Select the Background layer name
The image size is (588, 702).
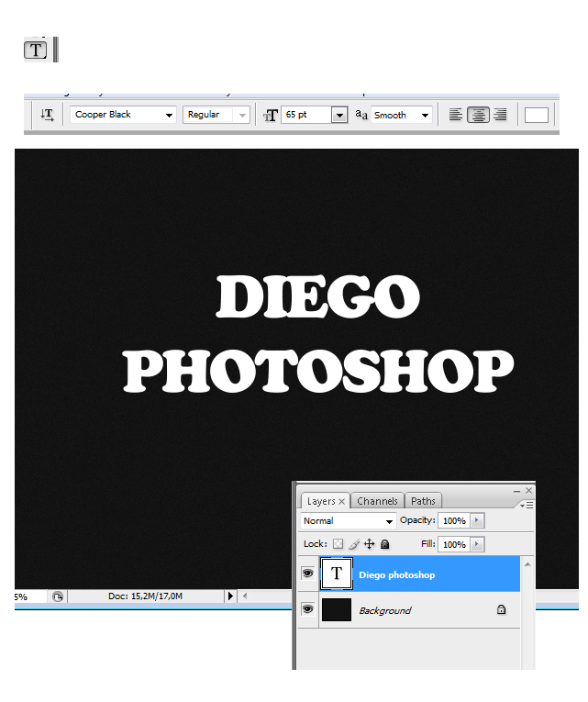click(385, 610)
